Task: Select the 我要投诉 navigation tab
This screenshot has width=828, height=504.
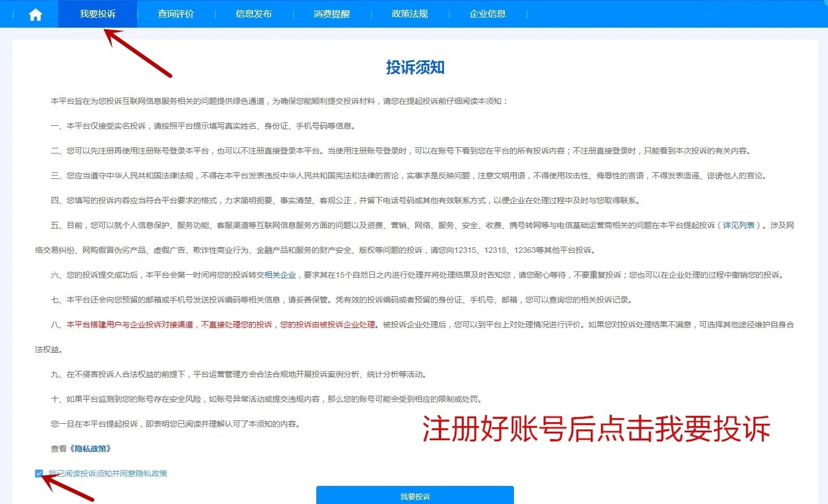Action: click(x=97, y=14)
